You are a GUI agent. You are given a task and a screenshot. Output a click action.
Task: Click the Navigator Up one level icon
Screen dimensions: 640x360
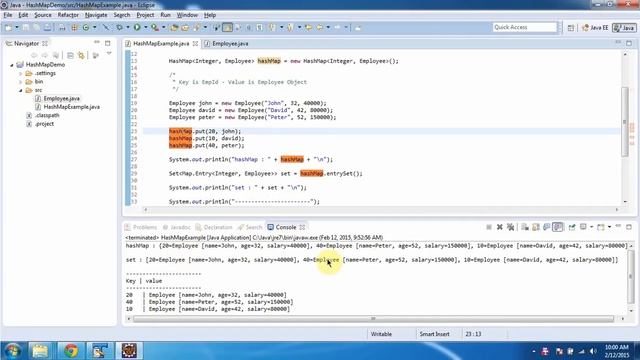(56, 55)
